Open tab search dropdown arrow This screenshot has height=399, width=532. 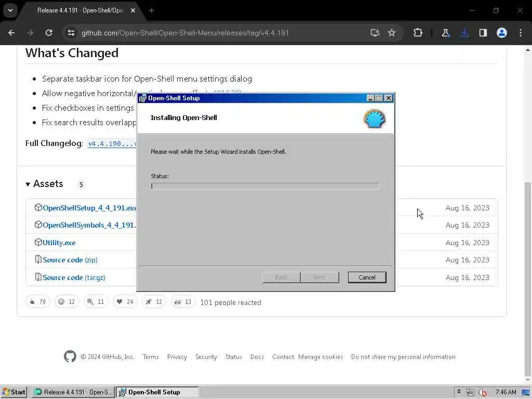10,10
